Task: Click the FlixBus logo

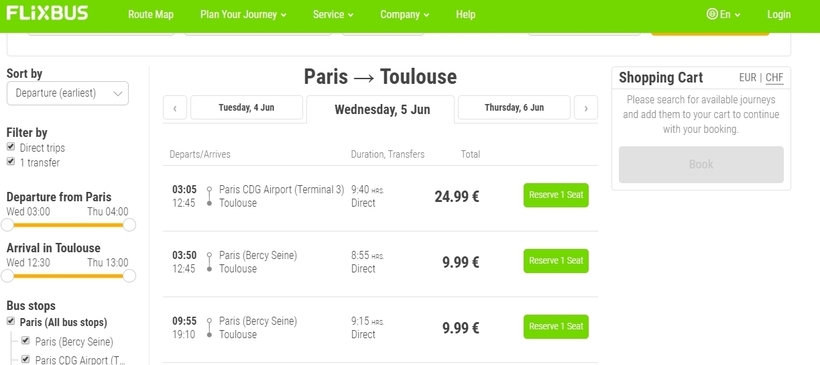Action: pyautogui.click(x=47, y=13)
